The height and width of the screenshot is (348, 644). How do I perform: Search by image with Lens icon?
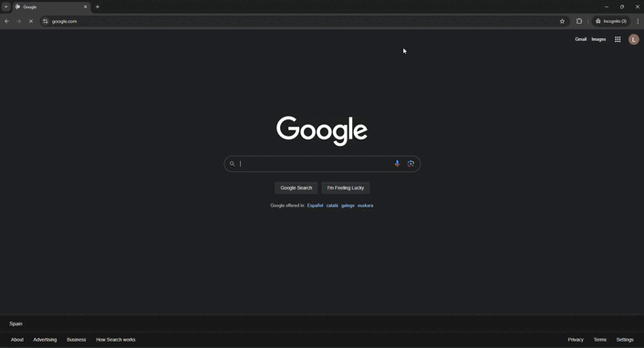tap(410, 164)
